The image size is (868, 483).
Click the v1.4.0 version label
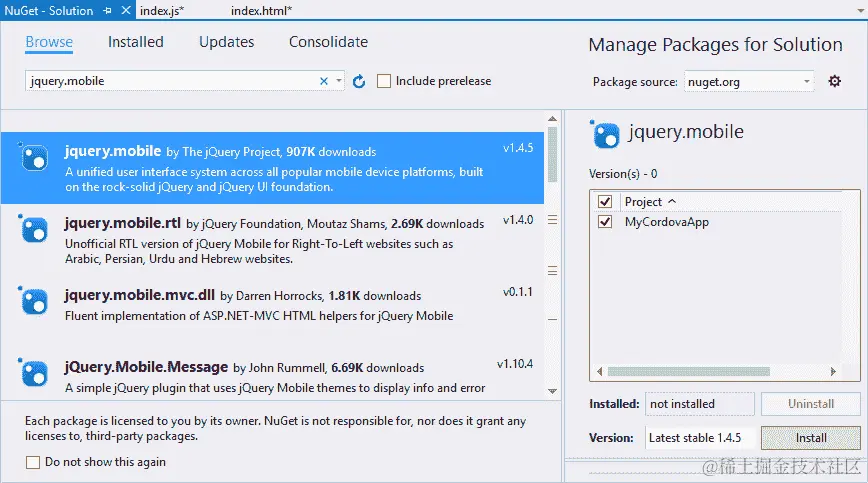point(518,220)
